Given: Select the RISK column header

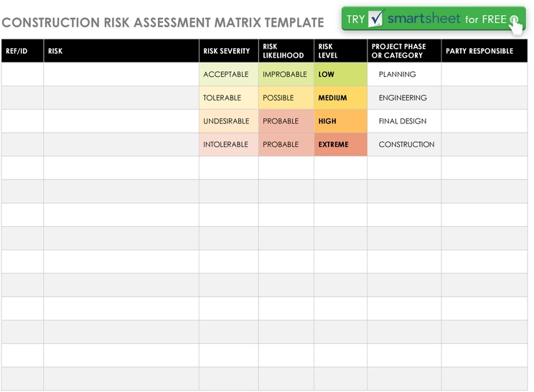Looking at the screenshot, I should pos(121,51).
